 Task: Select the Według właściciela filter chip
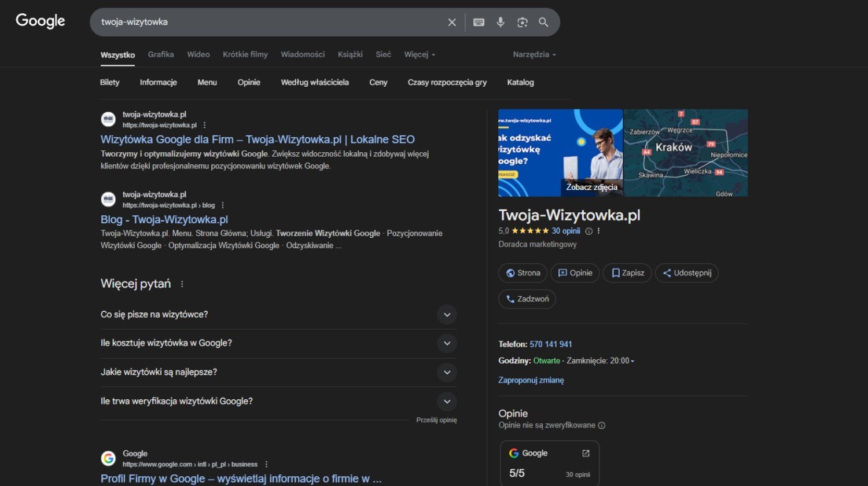pyautogui.click(x=315, y=82)
